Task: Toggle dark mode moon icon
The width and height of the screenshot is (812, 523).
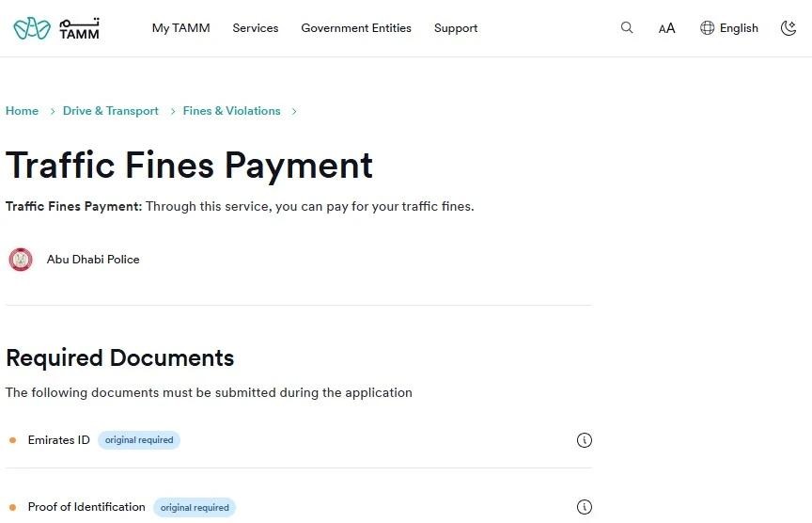Action: point(789,28)
